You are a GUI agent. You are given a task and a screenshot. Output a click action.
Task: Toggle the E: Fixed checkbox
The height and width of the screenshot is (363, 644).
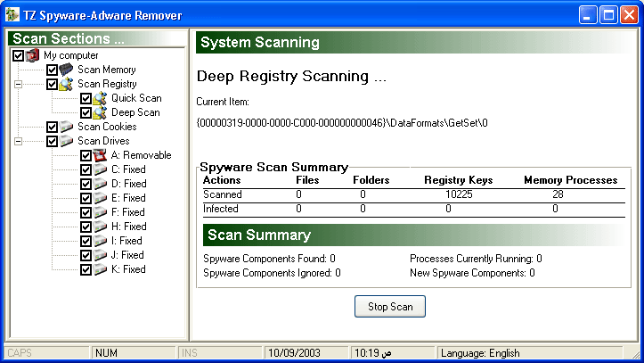(x=86, y=198)
